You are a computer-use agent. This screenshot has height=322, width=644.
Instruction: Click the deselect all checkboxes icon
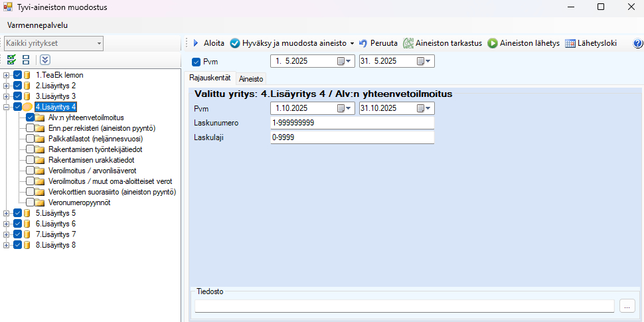[x=26, y=60]
